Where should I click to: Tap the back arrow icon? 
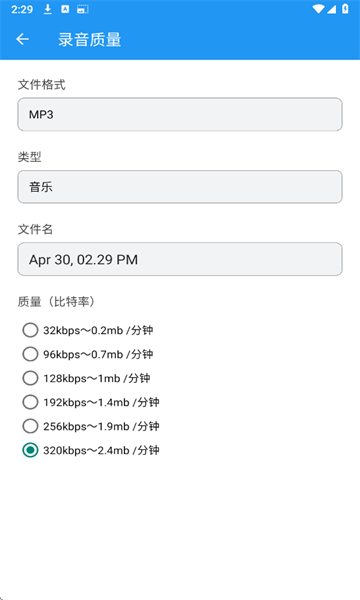(23, 39)
